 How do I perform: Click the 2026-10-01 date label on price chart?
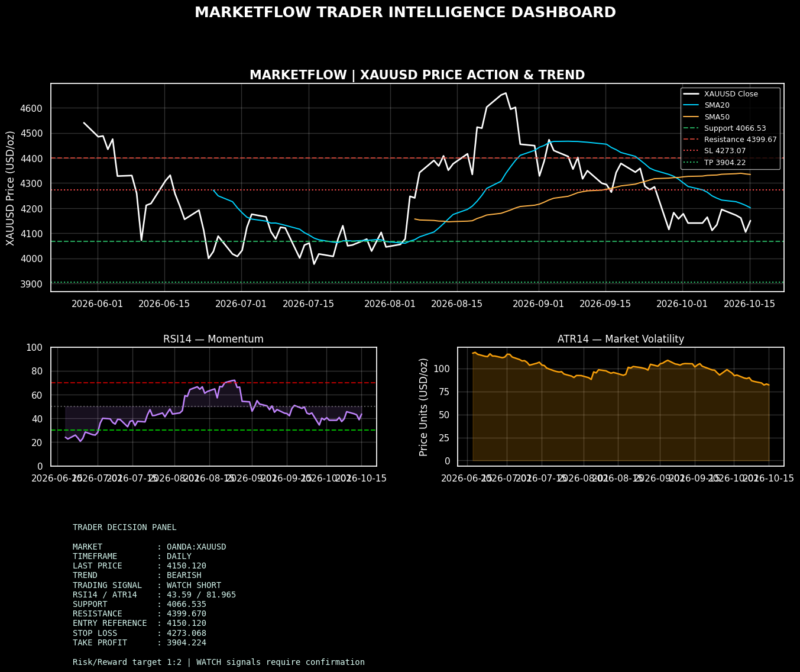(x=682, y=303)
